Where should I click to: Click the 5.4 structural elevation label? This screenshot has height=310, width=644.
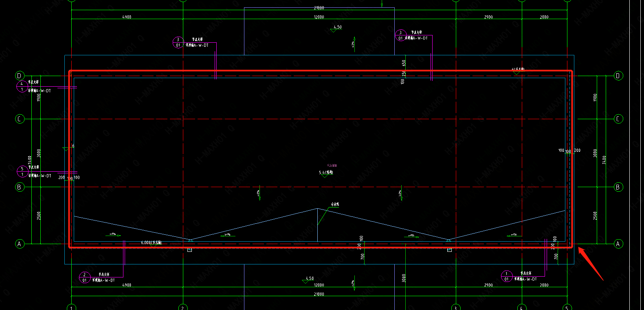pos(326,172)
